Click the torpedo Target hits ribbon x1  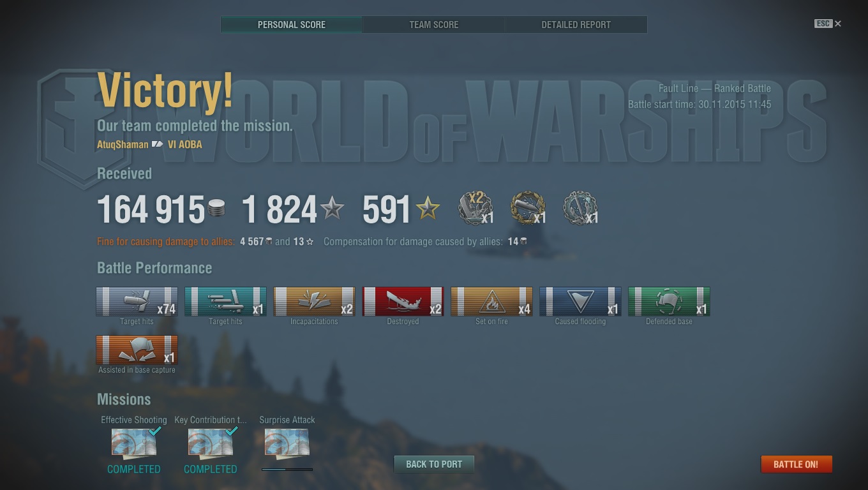pos(225,301)
